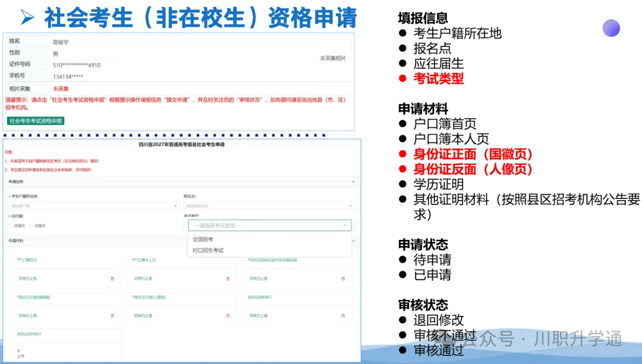Click 文件已上传 in the 其他证明材料1 card
642x364 pixels.
coord(259,316)
